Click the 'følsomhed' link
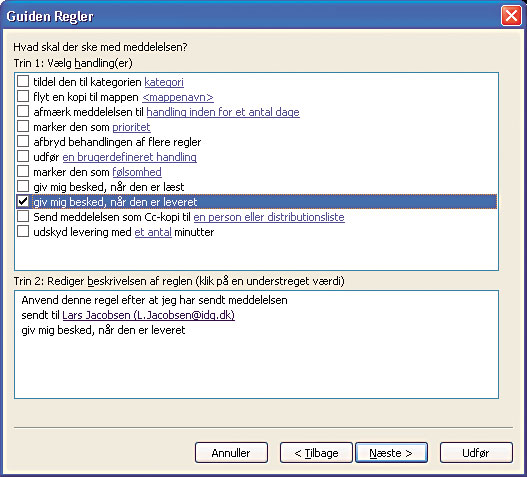The width and height of the screenshot is (527, 477). 137,172
